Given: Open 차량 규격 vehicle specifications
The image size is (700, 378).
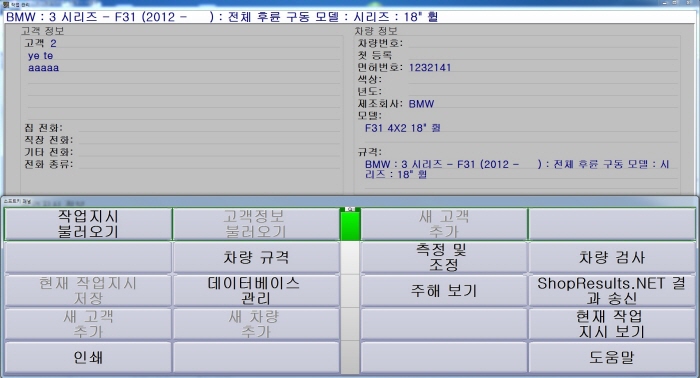Looking at the screenshot, I should click(256, 258).
